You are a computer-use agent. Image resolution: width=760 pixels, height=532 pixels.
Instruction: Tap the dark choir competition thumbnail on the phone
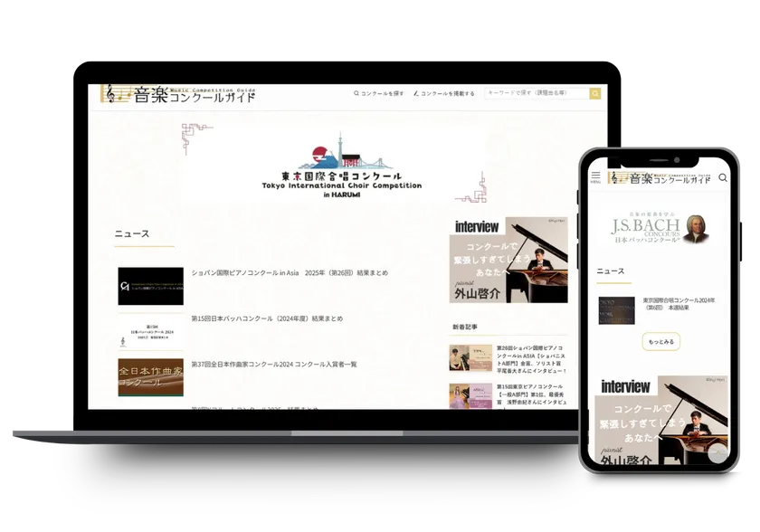click(616, 310)
